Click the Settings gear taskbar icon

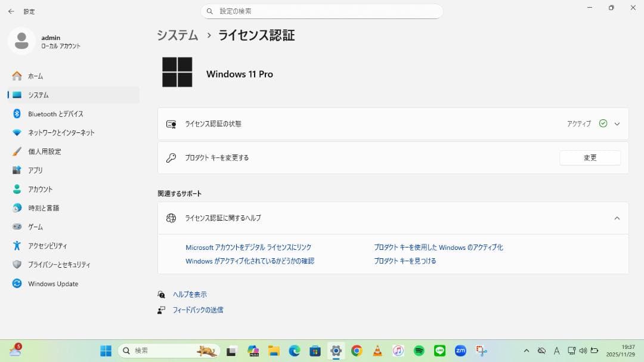point(336,351)
